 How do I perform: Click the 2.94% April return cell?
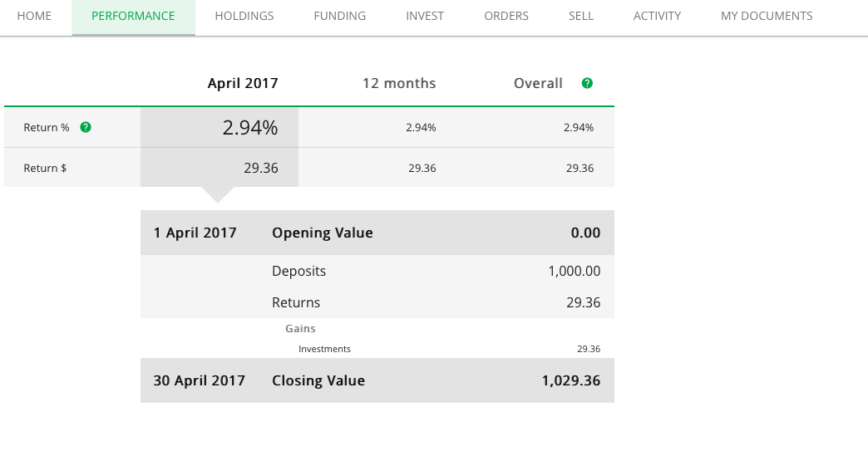pyautogui.click(x=249, y=128)
